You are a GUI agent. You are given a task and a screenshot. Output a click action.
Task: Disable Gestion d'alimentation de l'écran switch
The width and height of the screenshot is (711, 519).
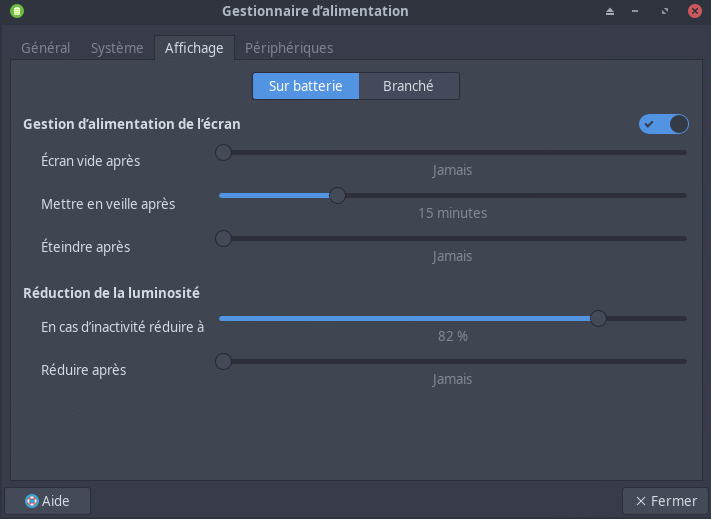pyautogui.click(x=664, y=124)
